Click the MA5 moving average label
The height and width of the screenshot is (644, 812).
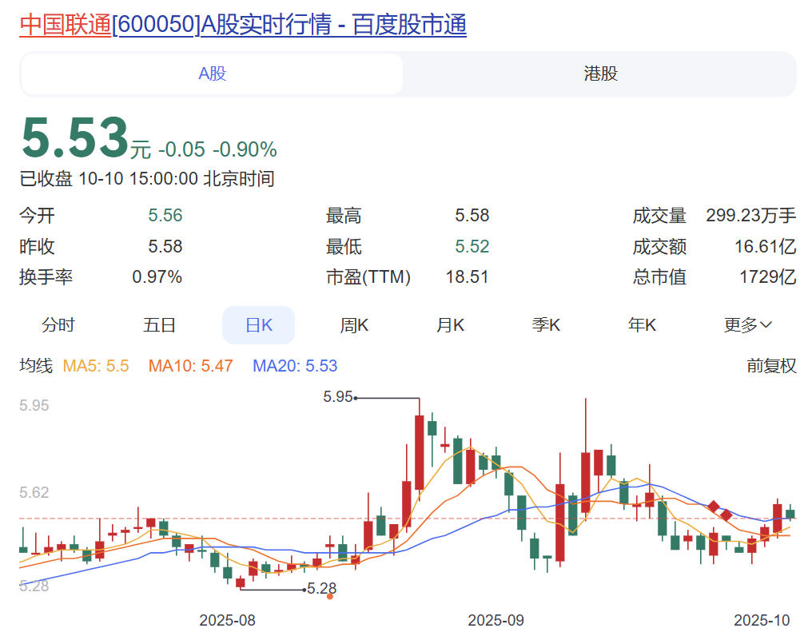point(96,366)
